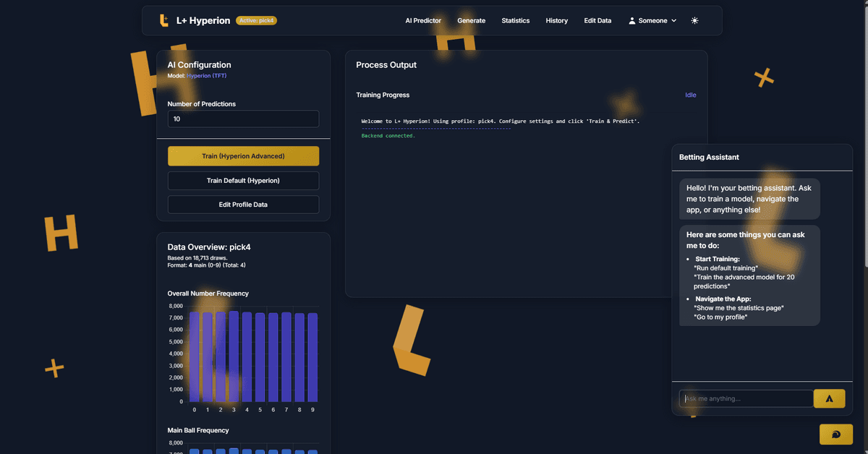Click the L+ Hyperion logo icon
This screenshot has height=454, width=868.
click(164, 21)
